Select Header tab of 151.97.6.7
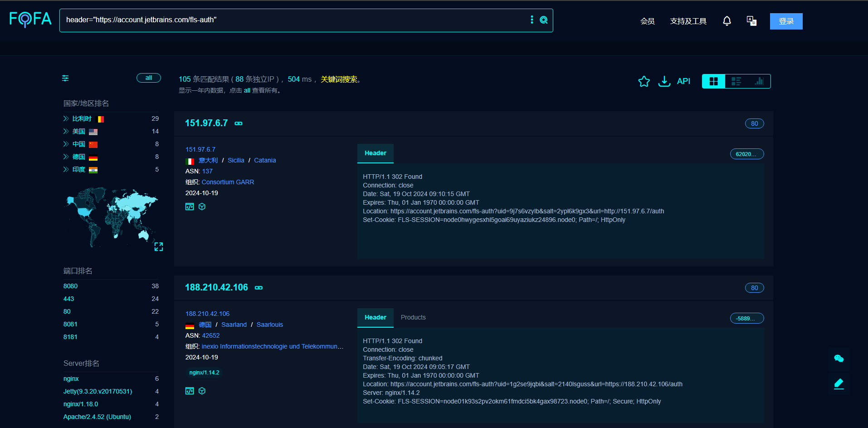This screenshot has height=428, width=868. point(375,153)
